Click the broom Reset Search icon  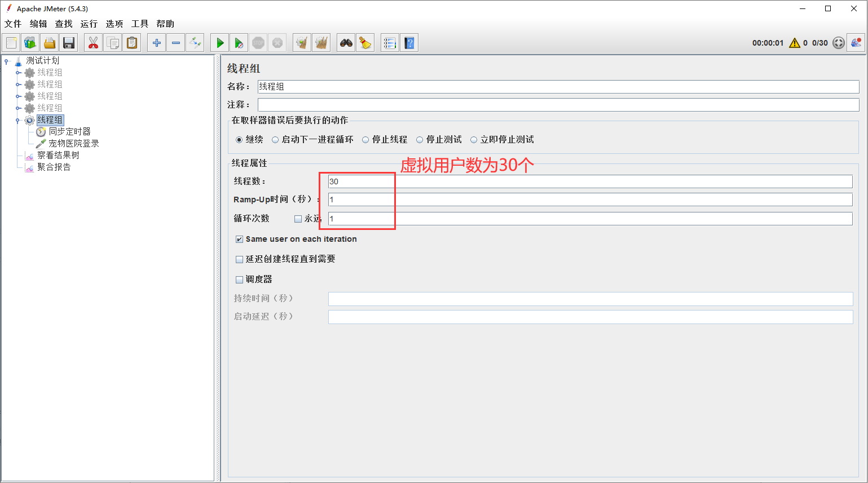coord(365,43)
